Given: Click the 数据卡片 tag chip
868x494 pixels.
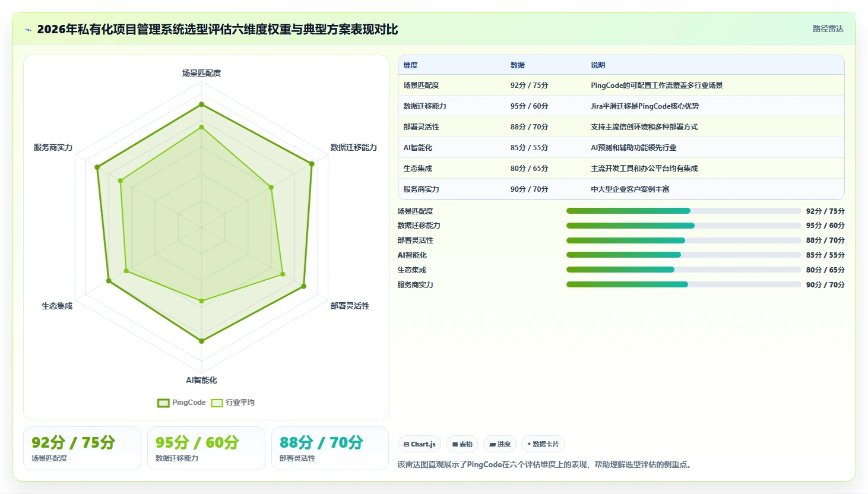Looking at the screenshot, I should point(543,444).
